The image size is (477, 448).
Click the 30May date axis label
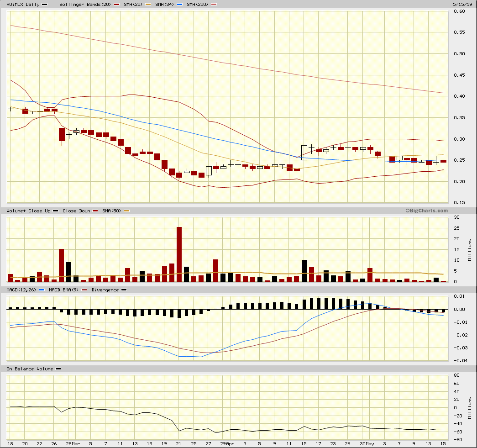(x=367, y=444)
